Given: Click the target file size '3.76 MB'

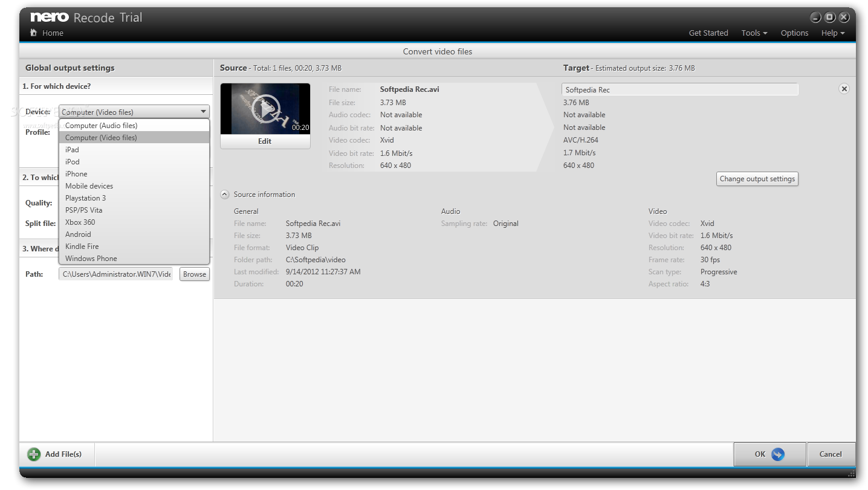Looking at the screenshot, I should click(576, 103).
